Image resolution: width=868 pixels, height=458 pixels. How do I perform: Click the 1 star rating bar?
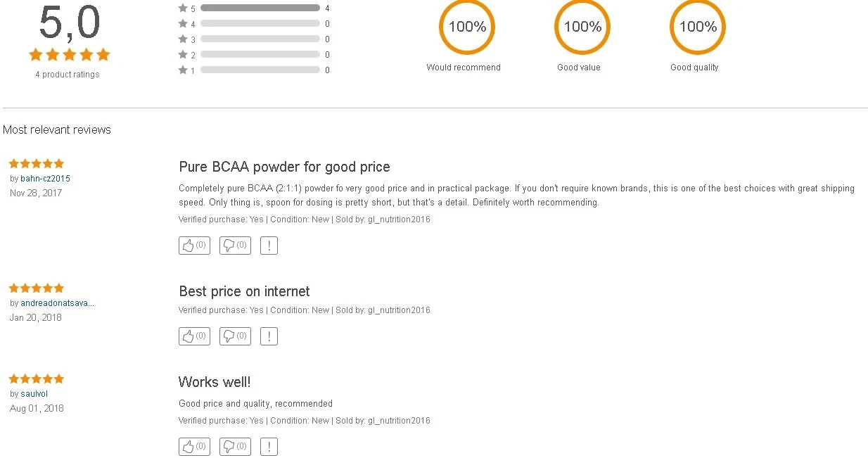pos(260,70)
